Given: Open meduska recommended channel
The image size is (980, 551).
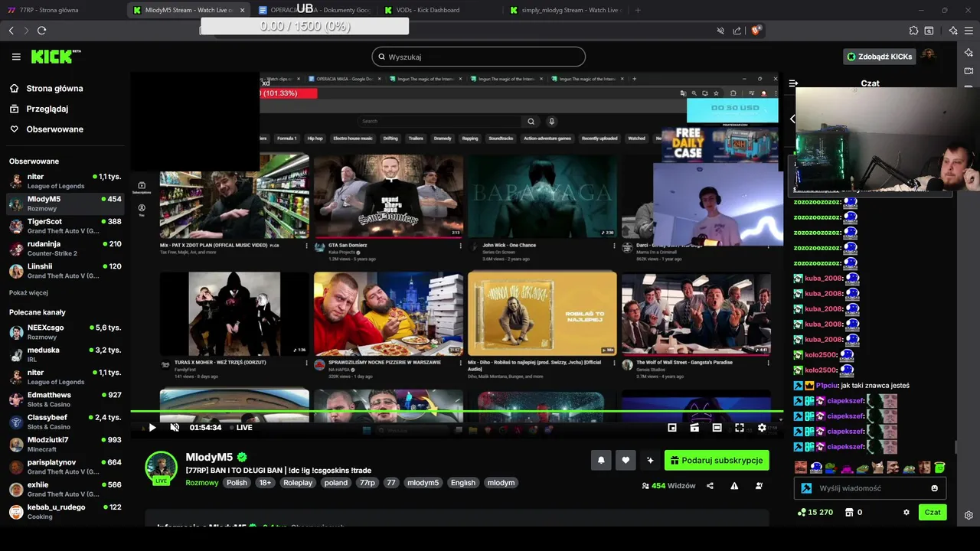Looking at the screenshot, I should click(64, 354).
